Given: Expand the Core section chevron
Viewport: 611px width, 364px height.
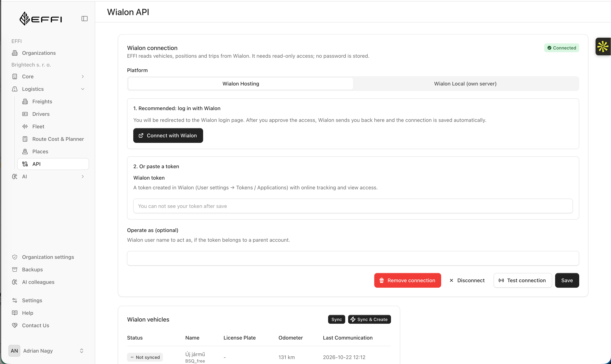Looking at the screenshot, I should (83, 76).
